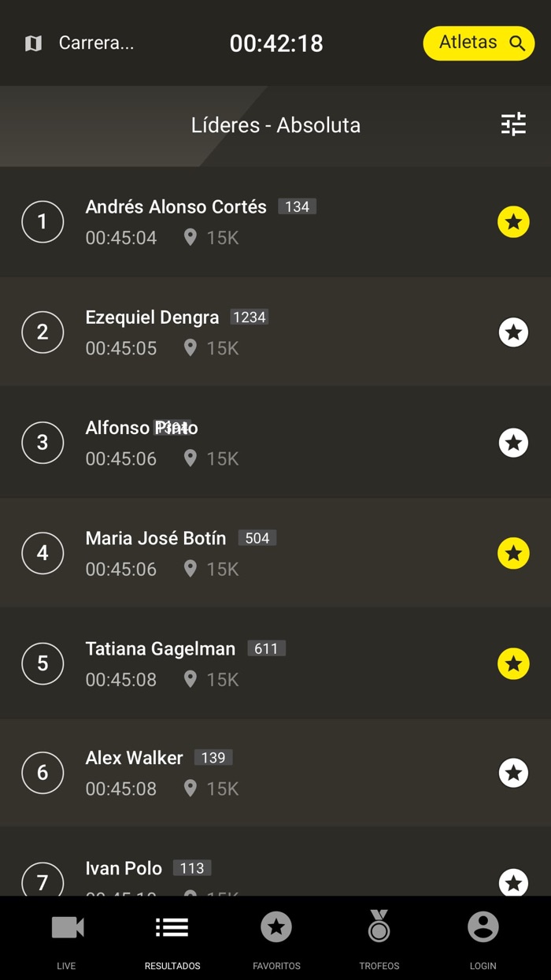The width and height of the screenshot is (551, 980).
Task: Search athletes with the Atletas button
Action: point(479,43)
